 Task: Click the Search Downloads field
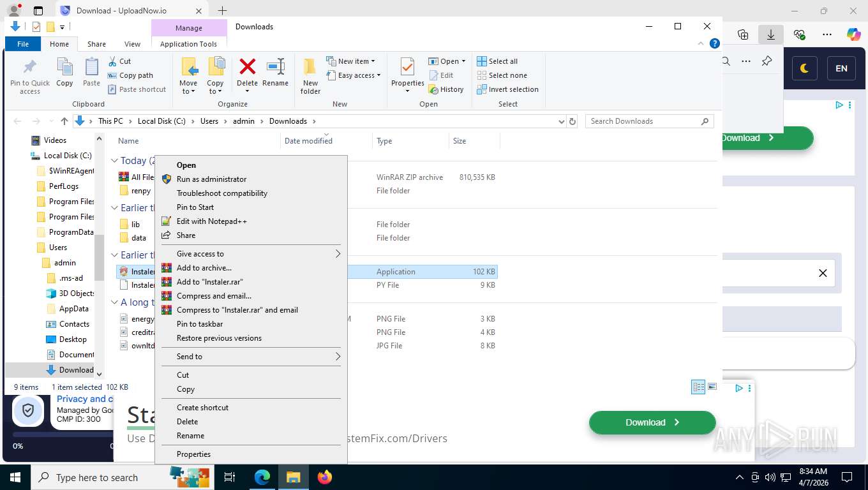coord(648,121)
